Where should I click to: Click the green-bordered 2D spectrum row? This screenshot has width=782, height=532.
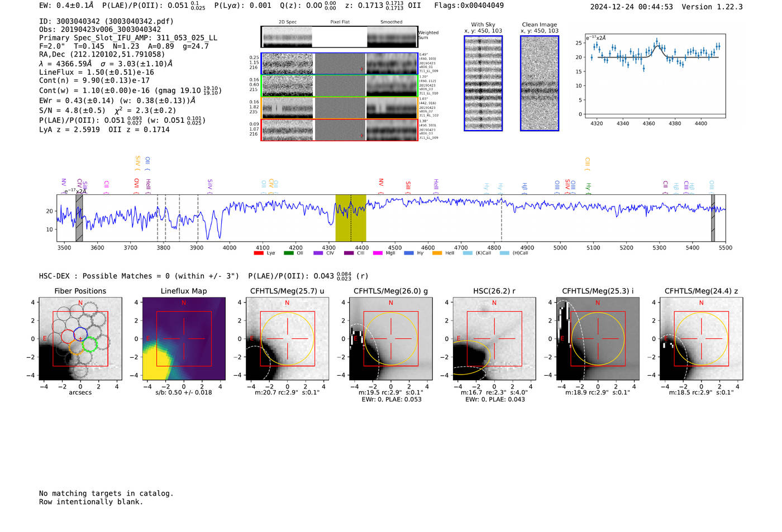coord(340,85)
